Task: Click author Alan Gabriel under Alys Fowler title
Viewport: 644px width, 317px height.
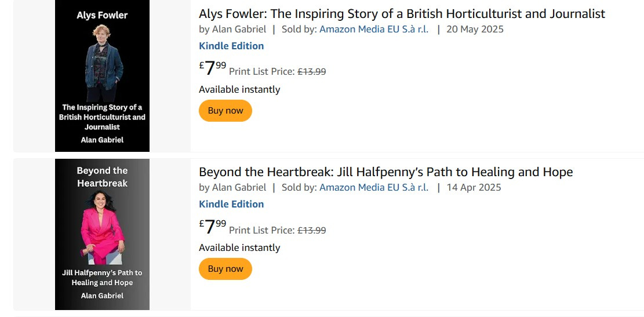Action: [x=239, y=29]
